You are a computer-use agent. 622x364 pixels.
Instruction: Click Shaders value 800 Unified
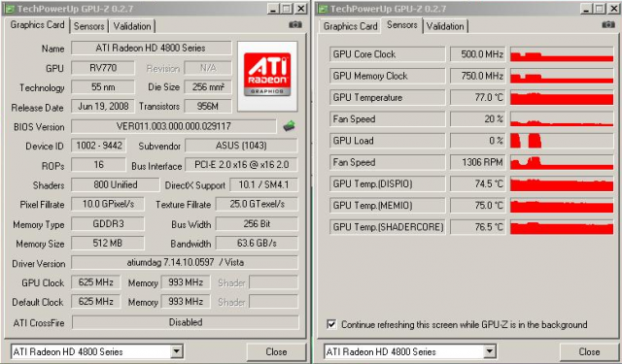(115, 184)
